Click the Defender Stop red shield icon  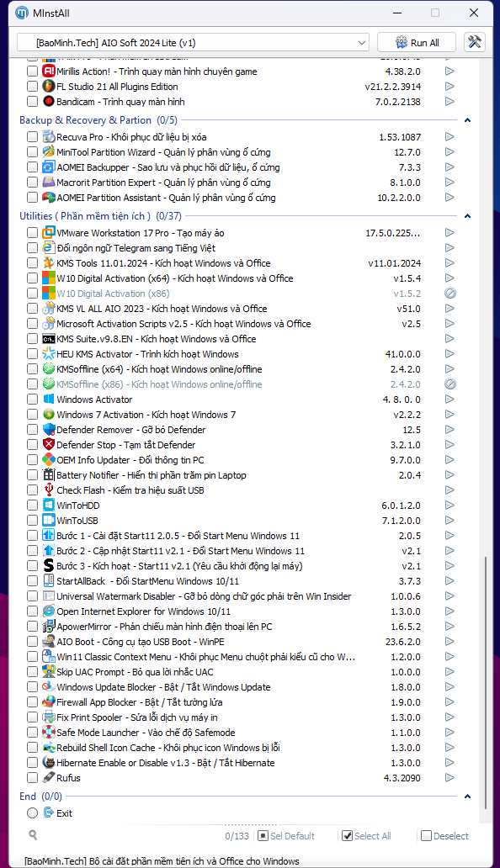(x=49, y=445)
